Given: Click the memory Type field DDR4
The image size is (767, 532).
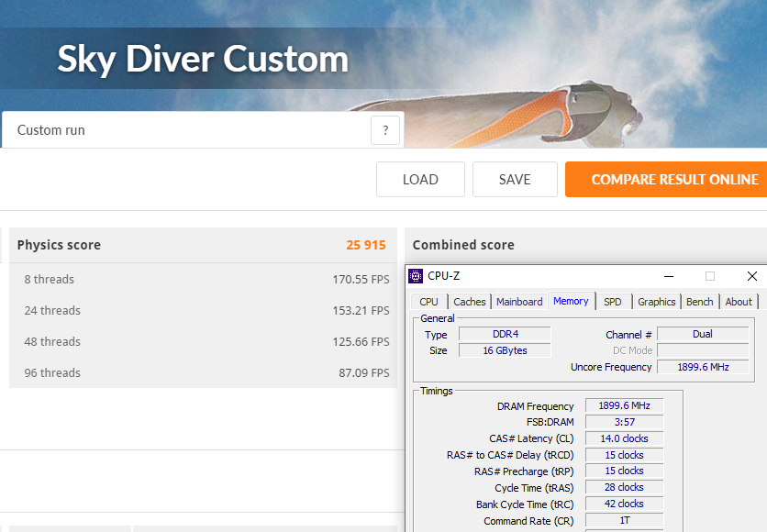Looking at the screenshot, I should click(x=505, y=334).
